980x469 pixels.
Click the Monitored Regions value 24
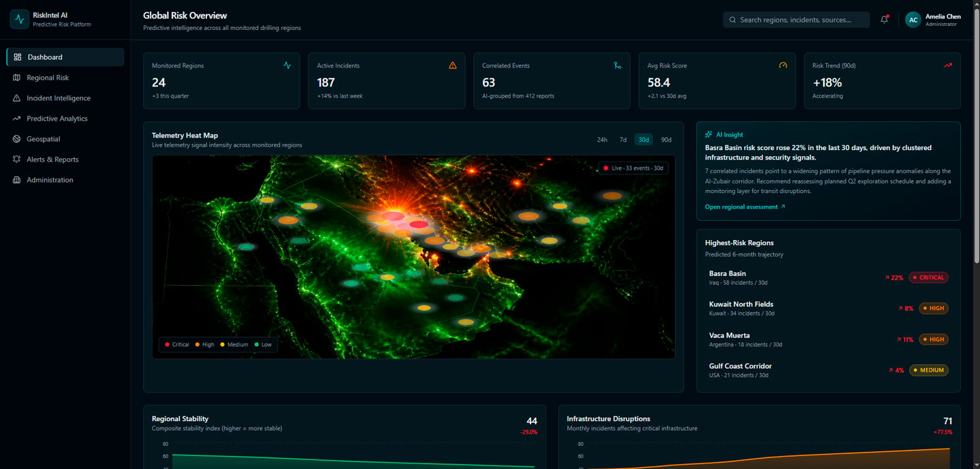[159, 82]
